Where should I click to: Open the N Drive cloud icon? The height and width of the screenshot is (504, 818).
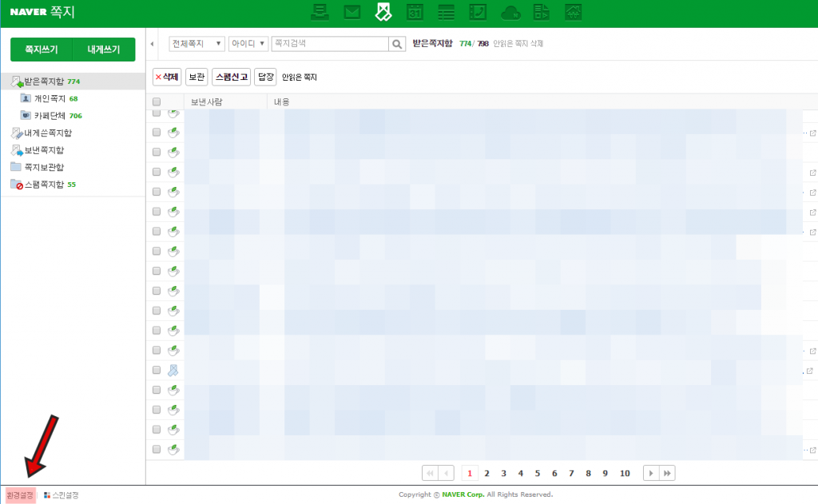click(510, 13)
